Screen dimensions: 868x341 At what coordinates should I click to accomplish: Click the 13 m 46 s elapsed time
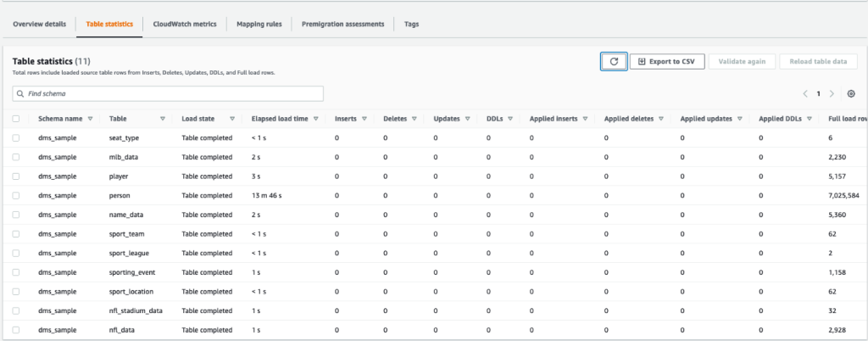267,195
